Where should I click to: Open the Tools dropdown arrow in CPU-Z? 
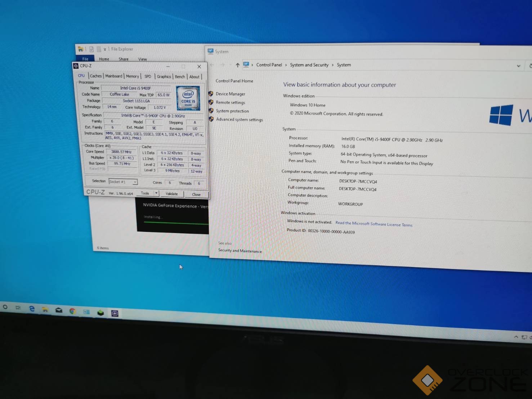(156, 193)
